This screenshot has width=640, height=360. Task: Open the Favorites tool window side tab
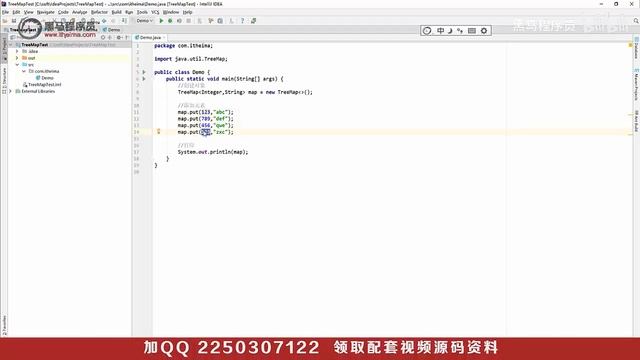coord(4,325)
